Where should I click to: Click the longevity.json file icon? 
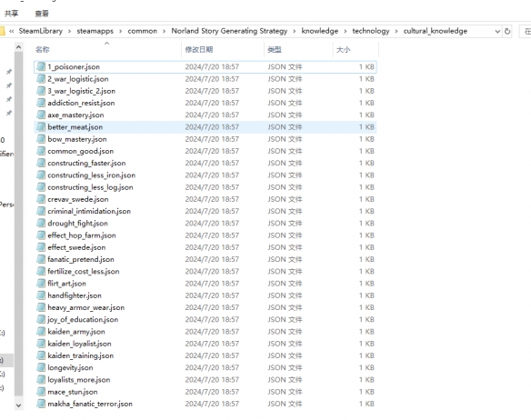point(41,367)
